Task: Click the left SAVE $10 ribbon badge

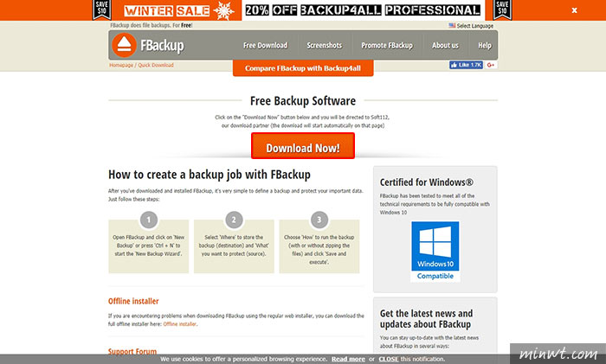Action: pos(102,10)
